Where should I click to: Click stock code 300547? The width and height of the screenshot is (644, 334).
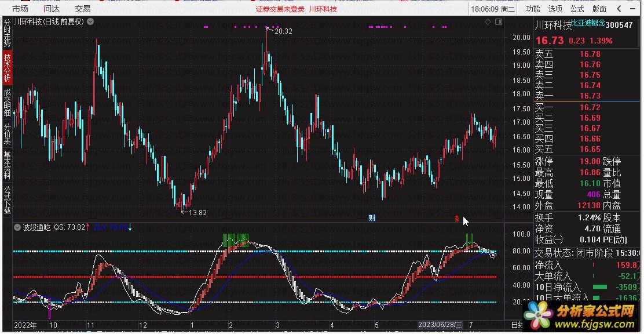tap(619, 25)
